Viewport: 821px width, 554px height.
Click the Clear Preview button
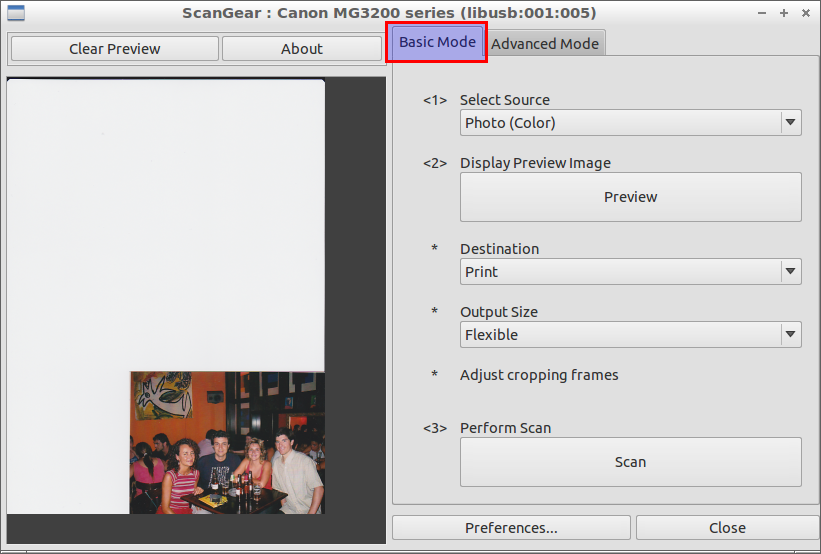point(114,48)
